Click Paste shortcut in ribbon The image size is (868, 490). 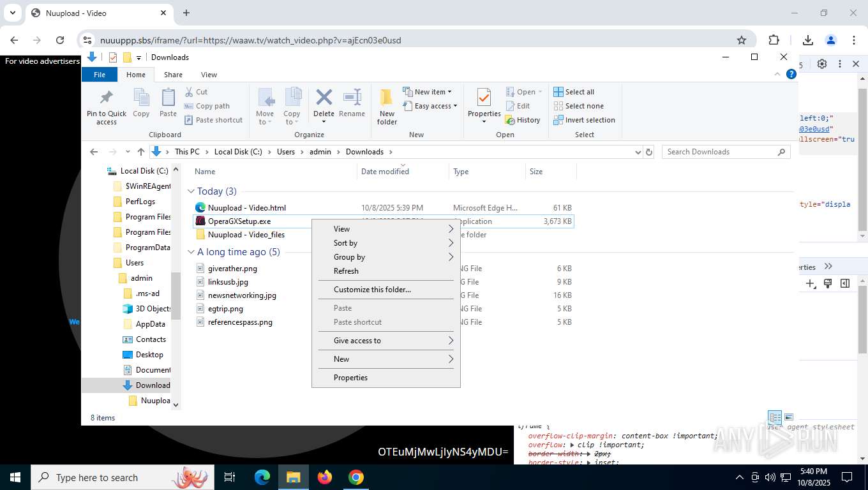214,120
